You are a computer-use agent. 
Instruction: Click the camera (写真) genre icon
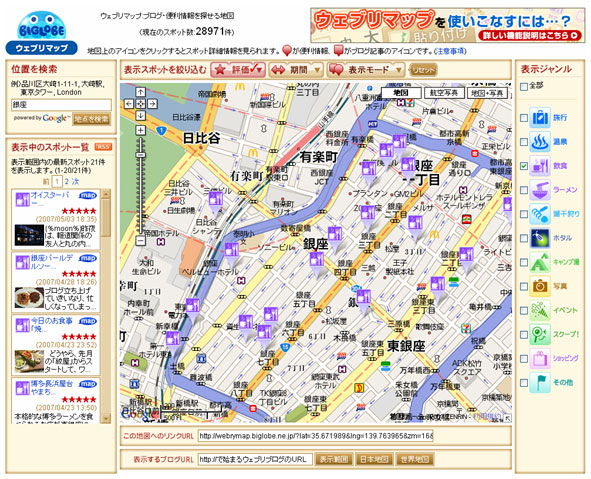(x=540, y=286)
